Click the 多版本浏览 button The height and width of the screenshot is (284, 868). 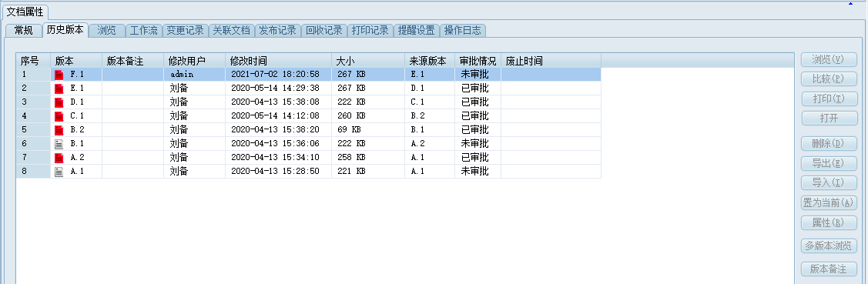point(829,246)
